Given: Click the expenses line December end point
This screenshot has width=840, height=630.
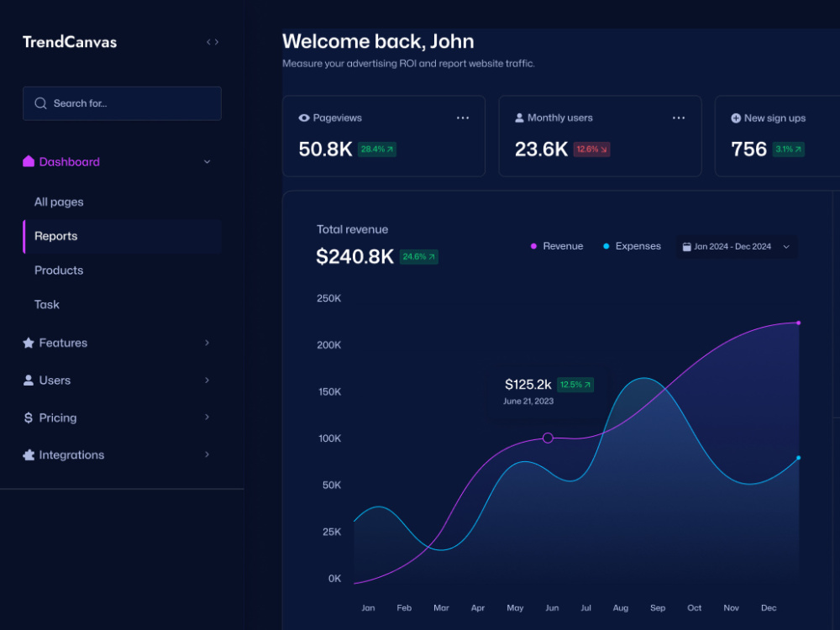Looking at the screenshot, I should pyautogui.click(x=798, y=458).
